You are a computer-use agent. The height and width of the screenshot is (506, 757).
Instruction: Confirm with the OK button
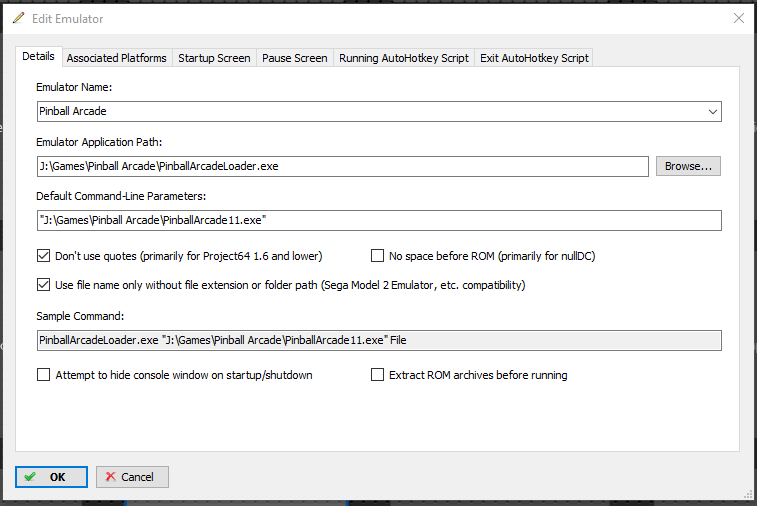[x=52, y=477]
